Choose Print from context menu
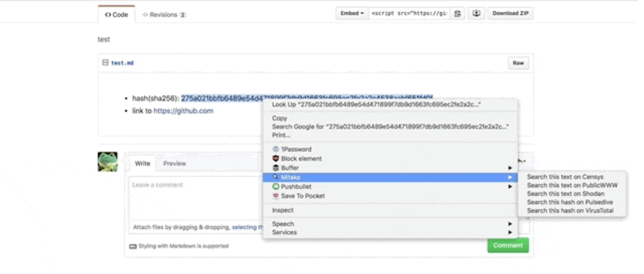Image resolution: width=644 pixels, height=274 pixels. [x=390, y=135]
